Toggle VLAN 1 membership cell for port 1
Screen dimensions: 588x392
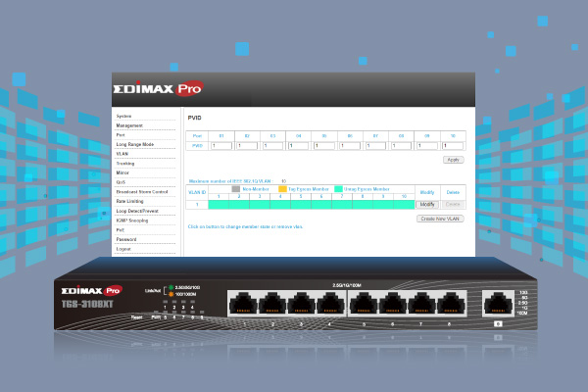(x=219, y=205)
